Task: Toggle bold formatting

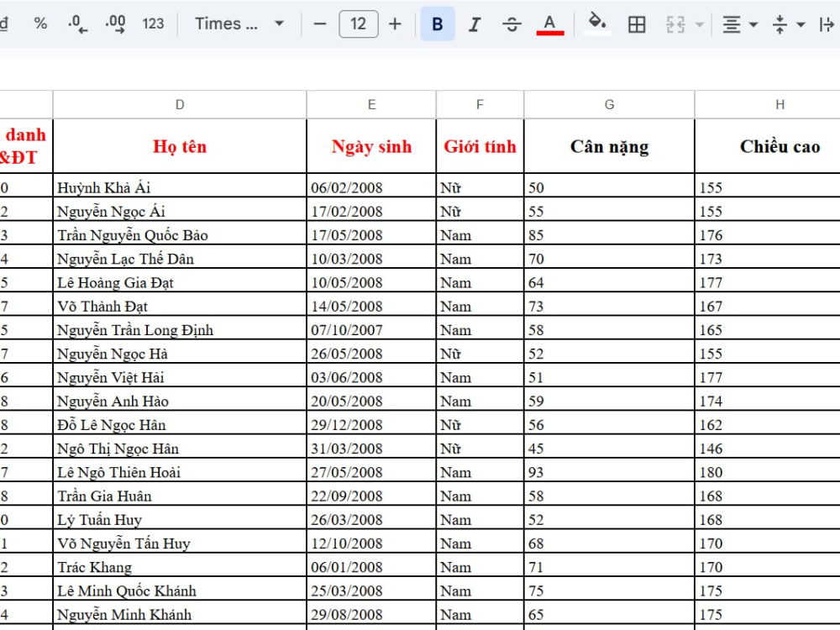Action: click(x=438, y=24)
